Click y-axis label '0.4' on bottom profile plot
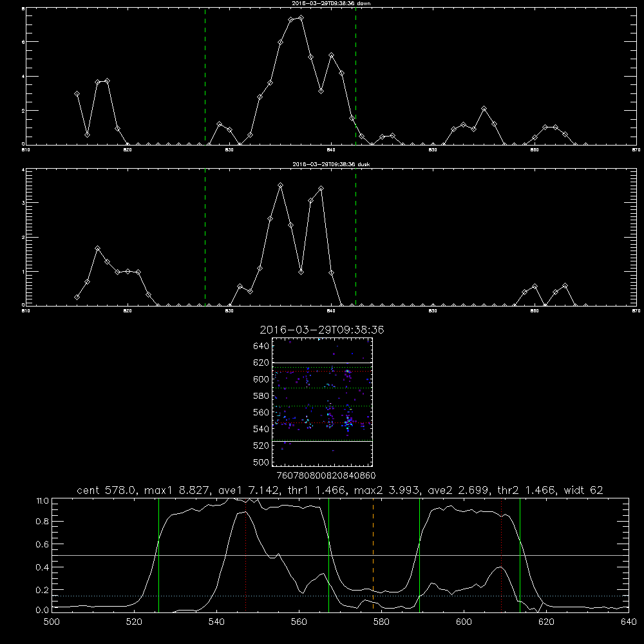Screen dimensions: 644x644 pyautogui.click(x=43, y=567)
